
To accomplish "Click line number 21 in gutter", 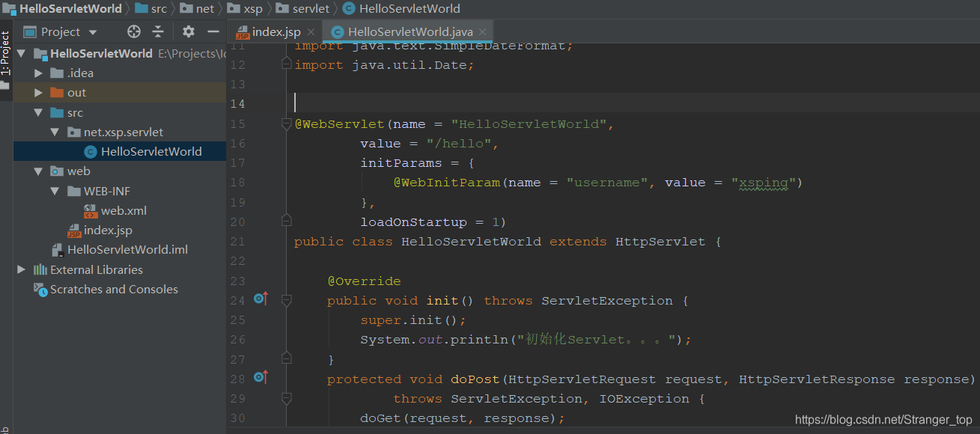I will pyautogui.click(x=237, y=242).
